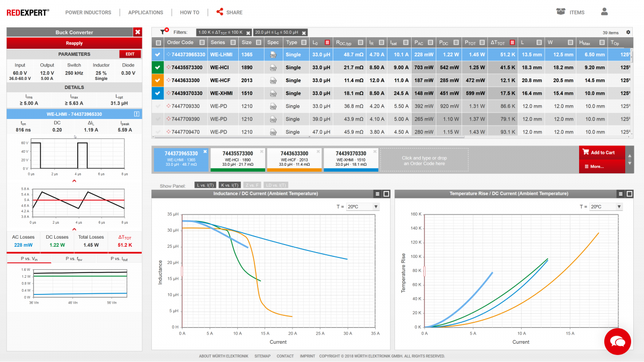The image size is (644, 362).
Task: Open the datasheet icon beside WE-LHMI 744373965330
Action: tap(136, 114)
